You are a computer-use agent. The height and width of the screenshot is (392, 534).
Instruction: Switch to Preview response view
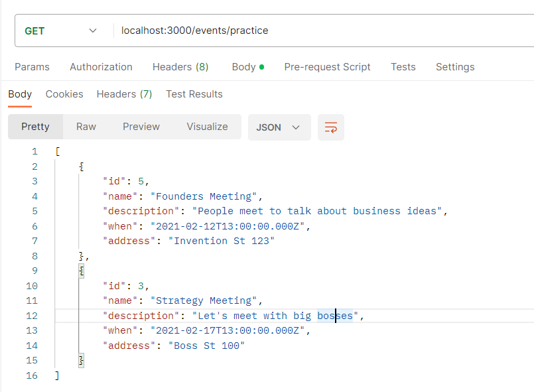(141, 127)
